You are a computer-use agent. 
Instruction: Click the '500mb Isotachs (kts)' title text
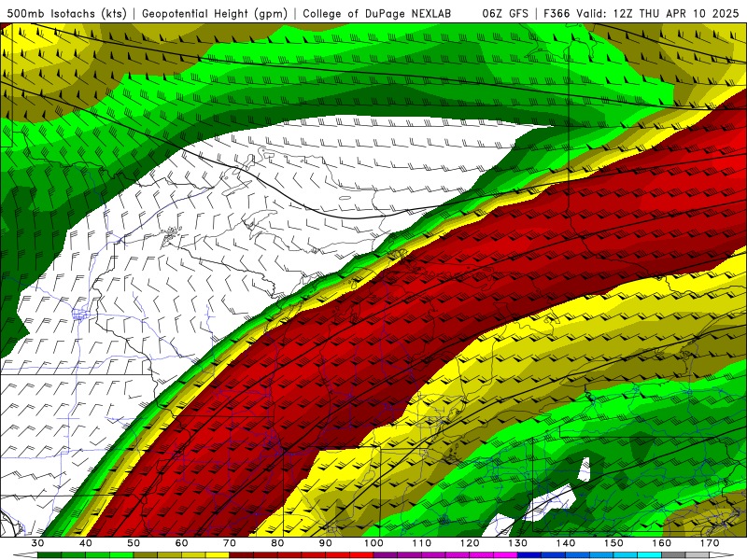[x=67, y=14]
